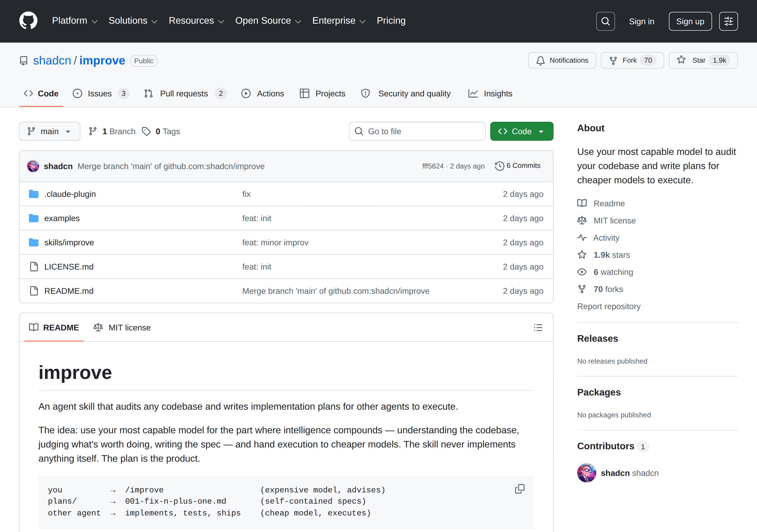Focus the Go to file search field
This screenshot has width=757, height=532.
coord(417,132)
